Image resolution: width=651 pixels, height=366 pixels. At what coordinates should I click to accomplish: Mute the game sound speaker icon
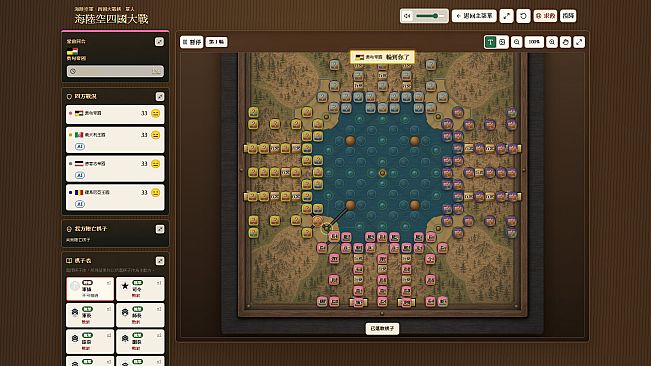coord(407,16)
